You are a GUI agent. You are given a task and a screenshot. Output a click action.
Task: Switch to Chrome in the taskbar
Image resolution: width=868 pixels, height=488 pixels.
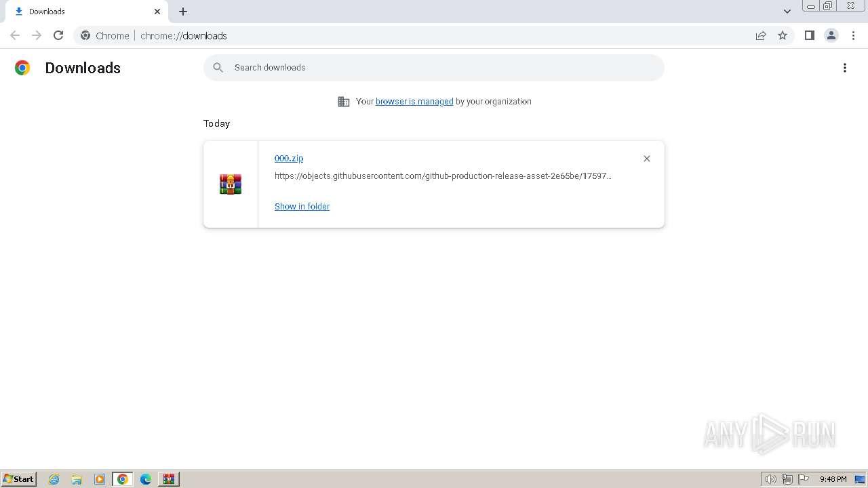pos(123,479)
